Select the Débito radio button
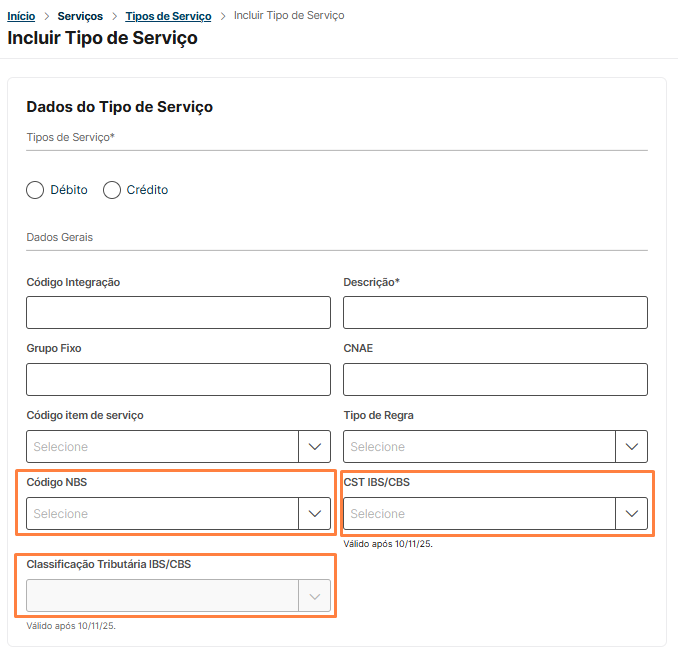This screenshot has width=678, height=654. coord(36,190)
